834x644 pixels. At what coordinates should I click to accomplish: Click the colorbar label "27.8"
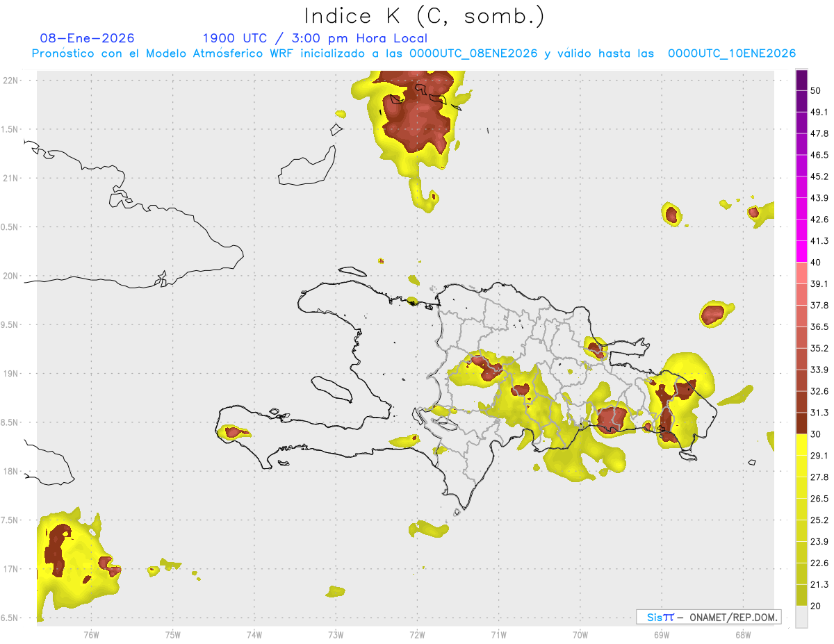point(819,477)
